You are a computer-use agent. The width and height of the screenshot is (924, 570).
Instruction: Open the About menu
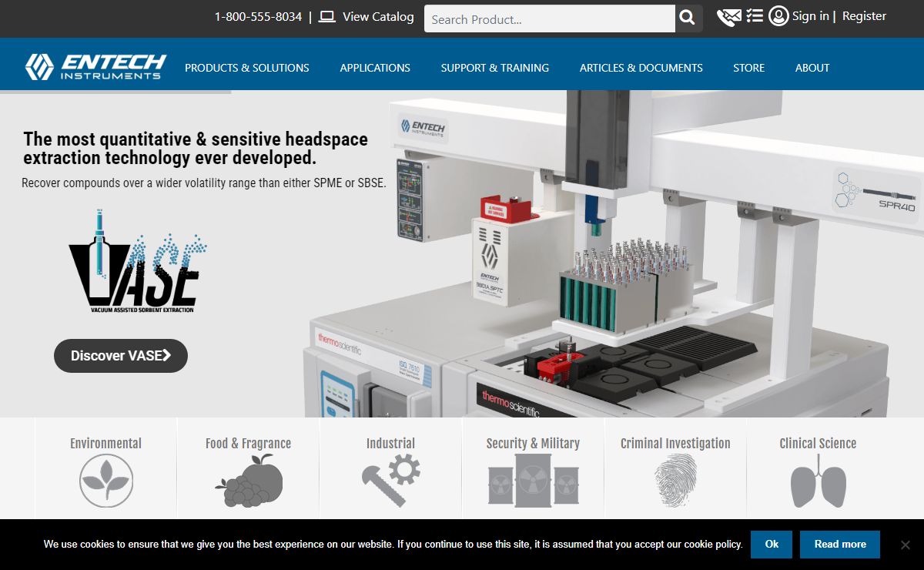812,68
